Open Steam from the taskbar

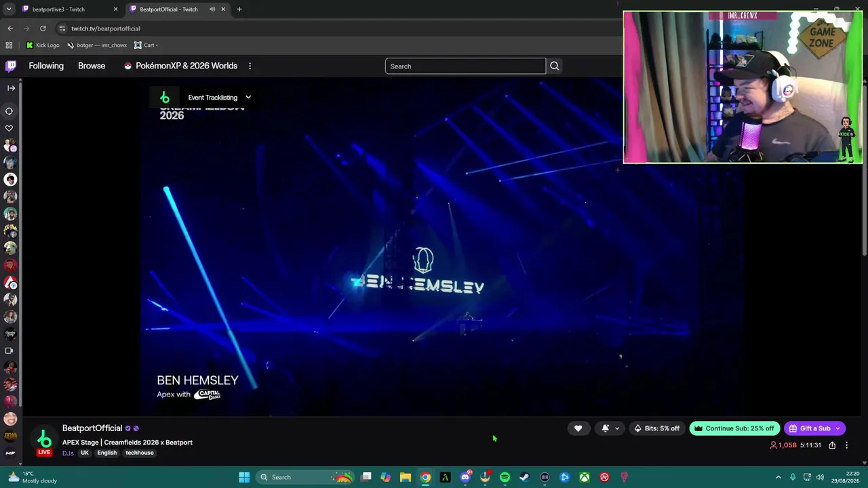click(x=525, y=477)
